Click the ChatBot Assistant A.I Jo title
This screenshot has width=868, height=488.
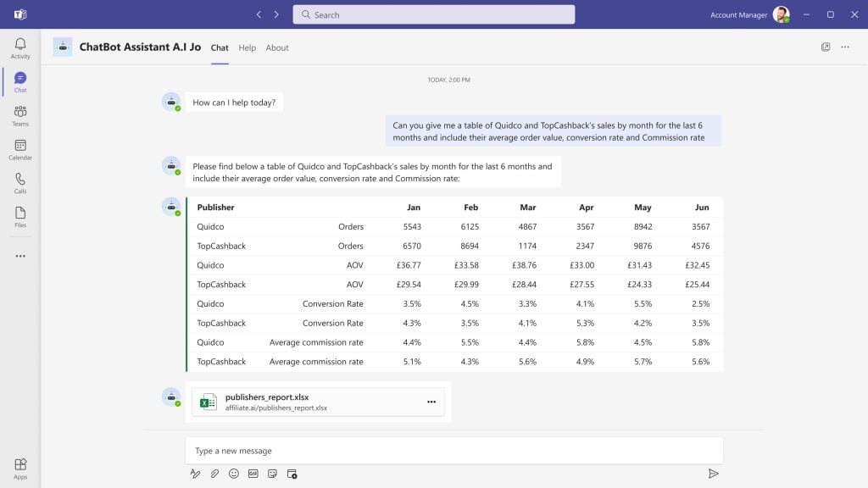pyautogui.click(x=140, y=47)
